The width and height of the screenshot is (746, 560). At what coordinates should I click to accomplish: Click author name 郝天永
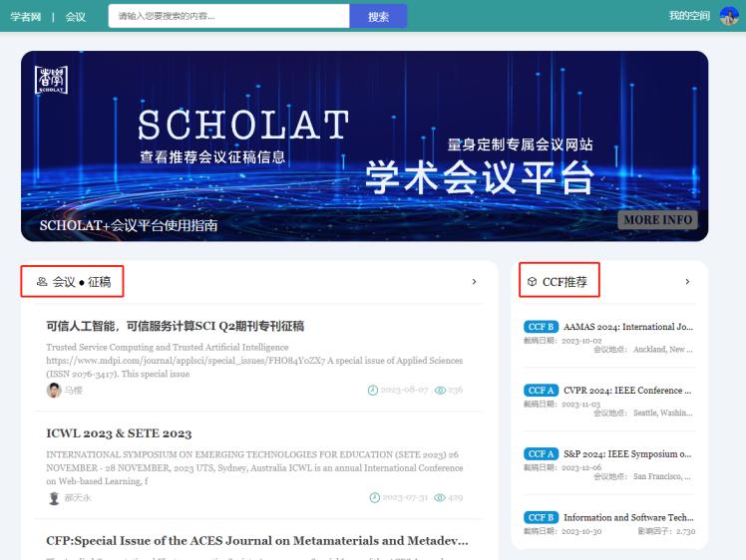pos(78,498)
